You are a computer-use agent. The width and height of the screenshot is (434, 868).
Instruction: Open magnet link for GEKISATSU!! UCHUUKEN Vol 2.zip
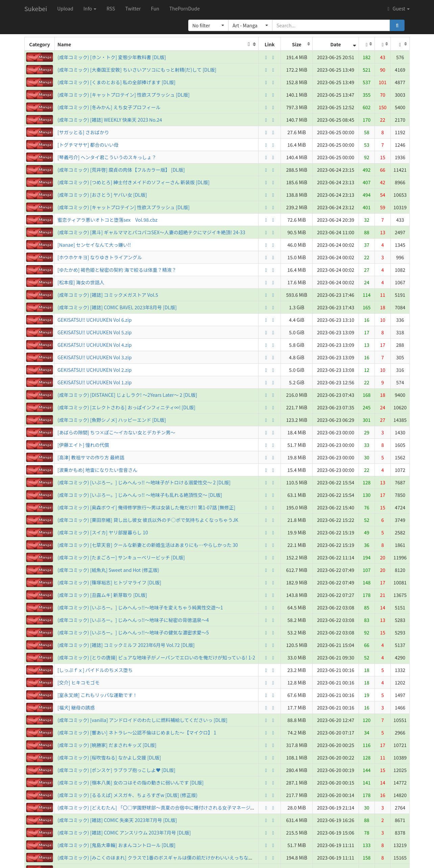273,370
